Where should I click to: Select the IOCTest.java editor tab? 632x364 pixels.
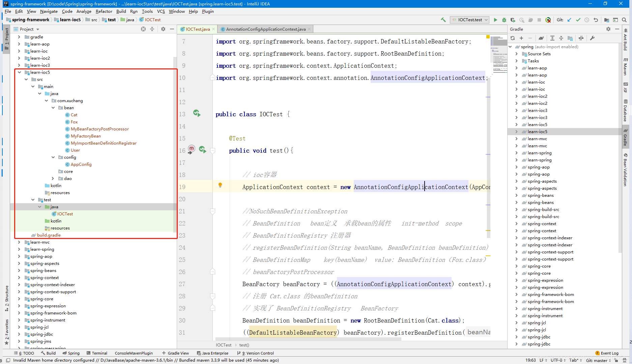click(x=198, y=29)
